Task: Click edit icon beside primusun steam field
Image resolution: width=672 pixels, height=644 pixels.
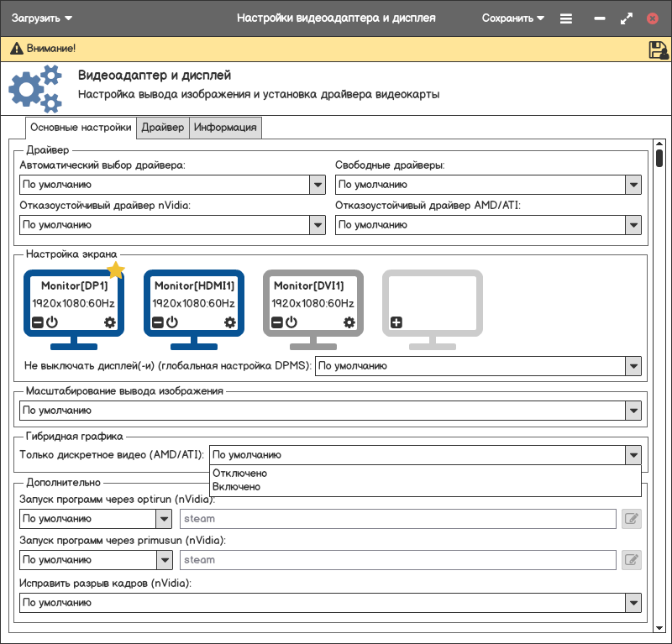Action: pyautogui.click(x=631, y=559)
